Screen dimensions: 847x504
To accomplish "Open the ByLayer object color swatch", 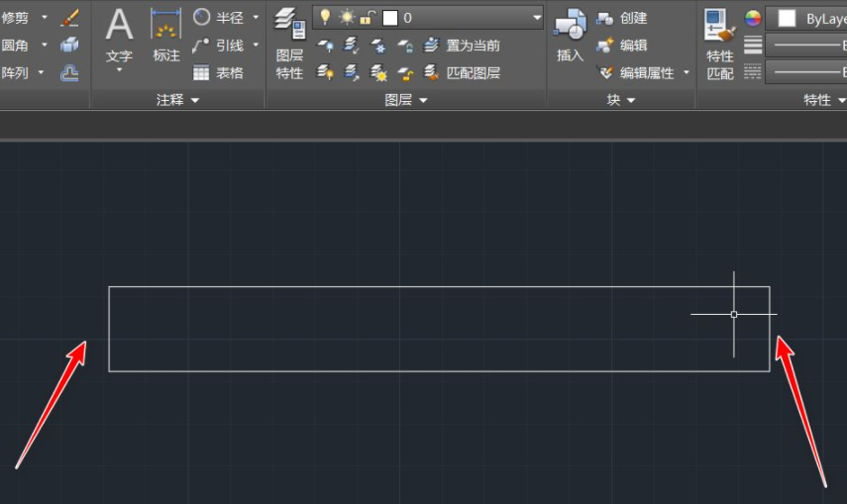I will point(788,18).
